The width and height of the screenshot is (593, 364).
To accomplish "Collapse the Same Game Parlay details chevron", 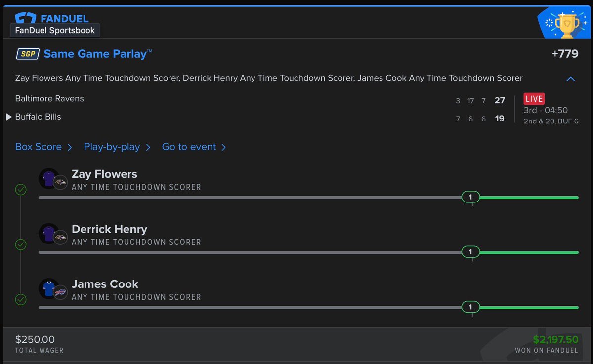I will [571, 79].
